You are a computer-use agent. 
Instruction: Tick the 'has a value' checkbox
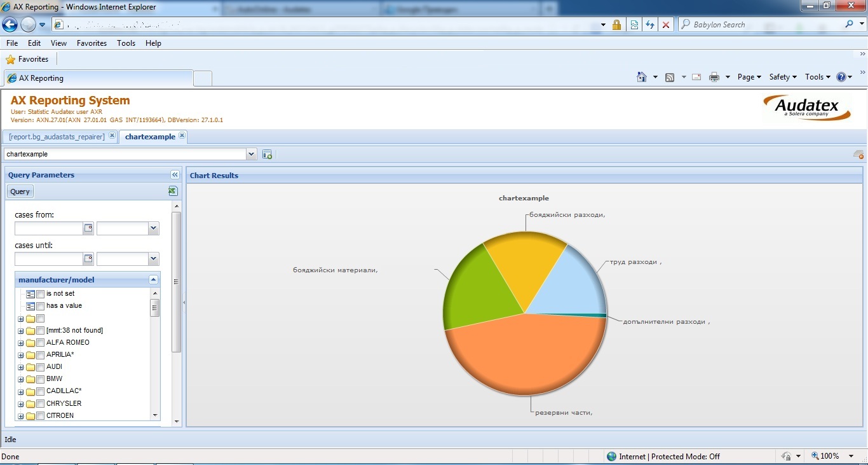pyautogui.click(x=41, y=306)
